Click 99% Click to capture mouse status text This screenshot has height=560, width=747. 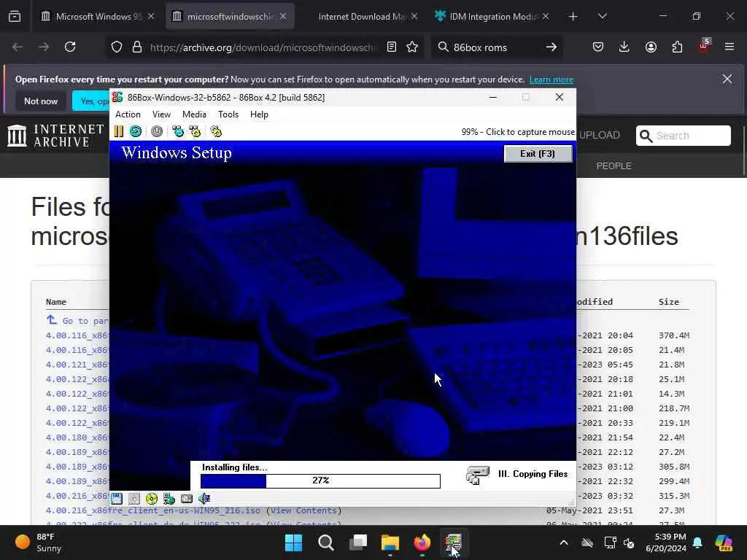pos(518,132)
